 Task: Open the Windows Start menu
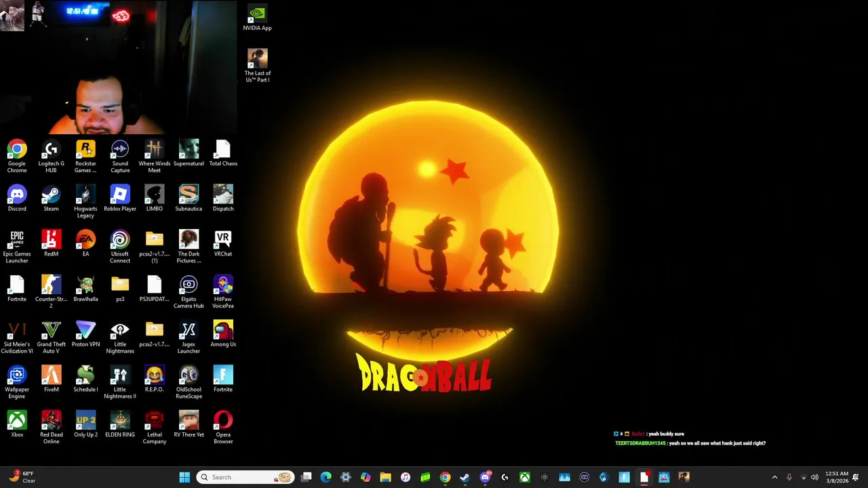[184, 477]
